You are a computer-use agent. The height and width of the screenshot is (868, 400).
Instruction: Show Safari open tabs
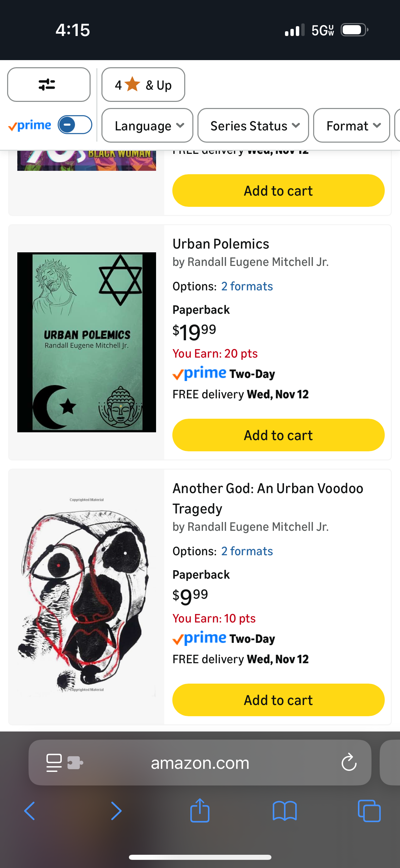[x=369, y=811]
